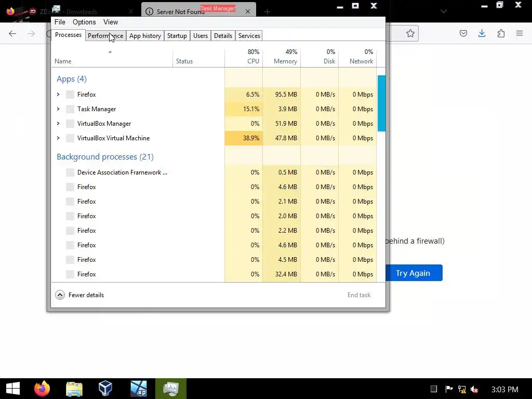Collapse view with Fewer details

[x=79, y=295]
